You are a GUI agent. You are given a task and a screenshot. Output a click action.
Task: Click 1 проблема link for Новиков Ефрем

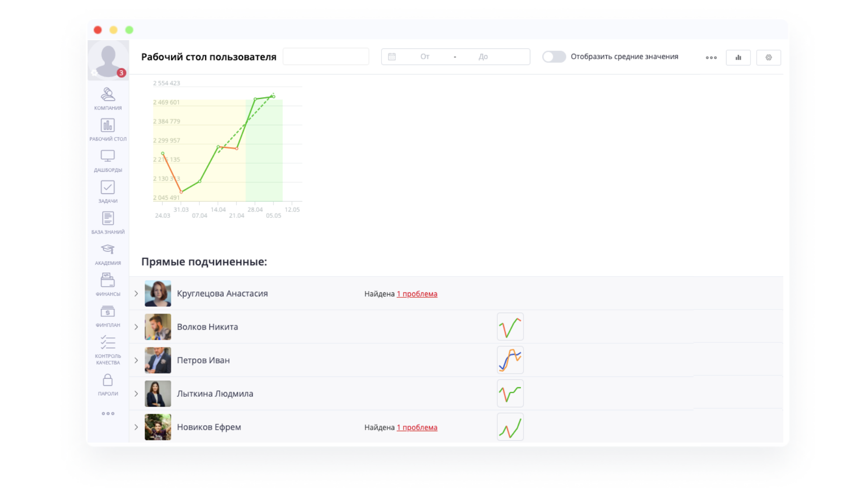417,427
